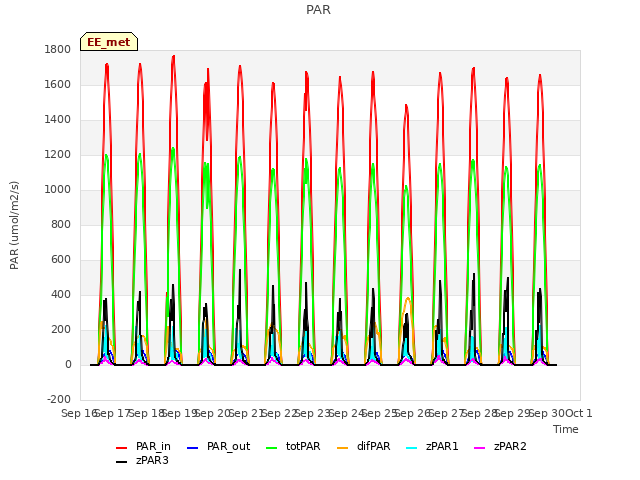Click the zPAR2 legend entry
Screen dimensions: 640x480
coord(500,447)
